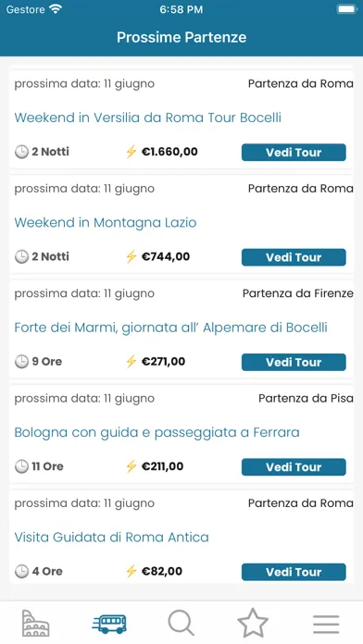The width and height of the screenshot is (363, 644).
Task: Tap lightning icon next to €82,00
Action: click(x=131, y=571)
